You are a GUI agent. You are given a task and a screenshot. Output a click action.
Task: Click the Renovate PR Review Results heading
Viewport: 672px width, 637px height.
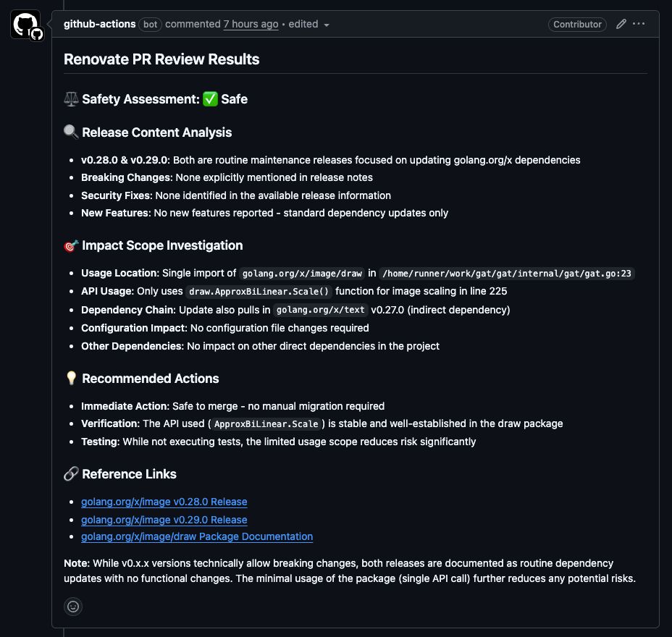tap(161, 59)
